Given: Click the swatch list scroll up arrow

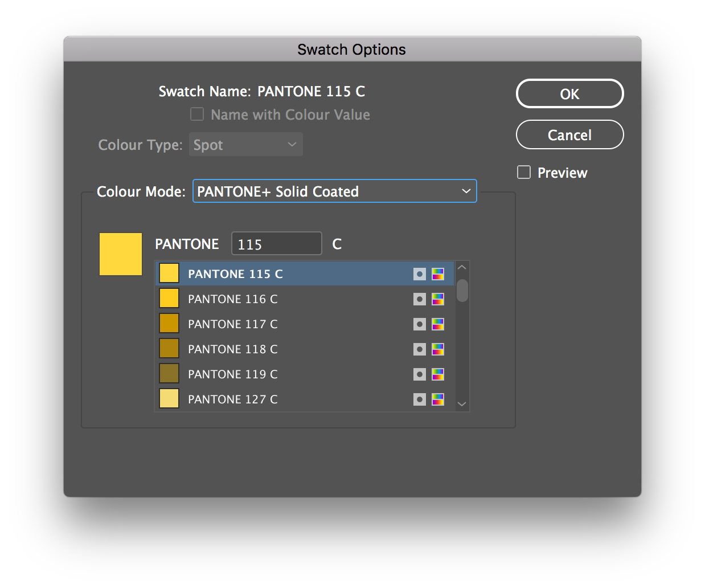Looking at the screenshot, I should coord(462,267).
